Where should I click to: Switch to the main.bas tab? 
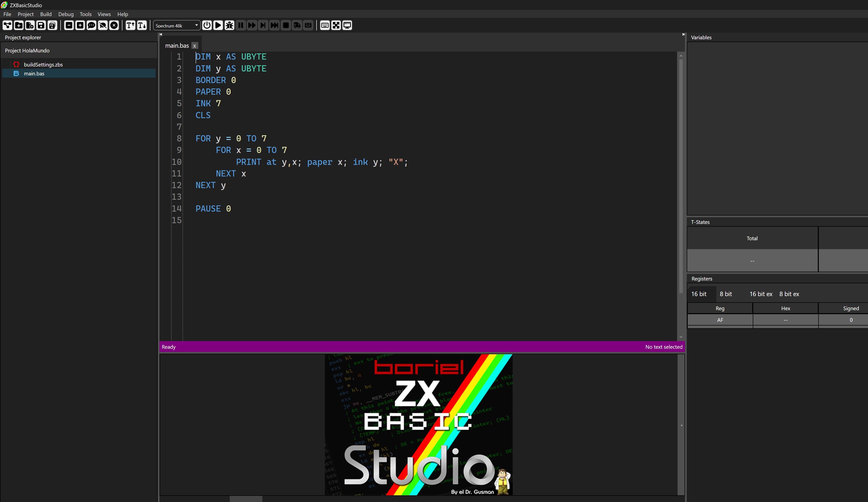click(177, 45)
